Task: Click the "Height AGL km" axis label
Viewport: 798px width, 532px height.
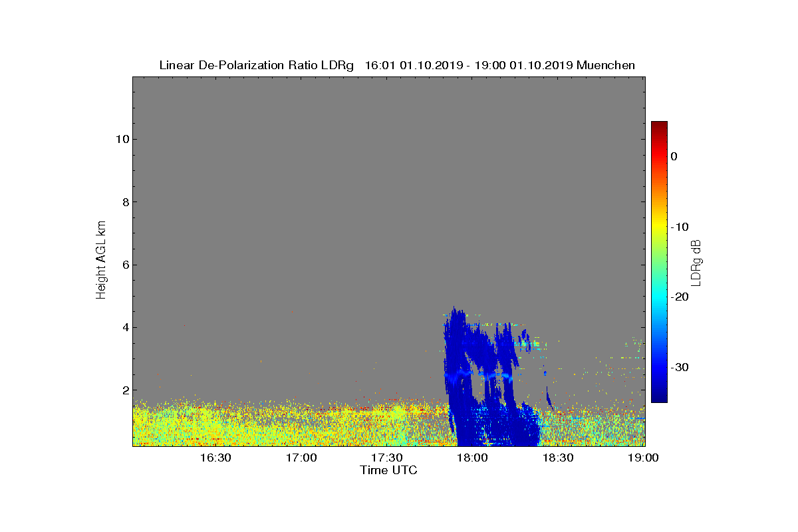Action: 101,261
